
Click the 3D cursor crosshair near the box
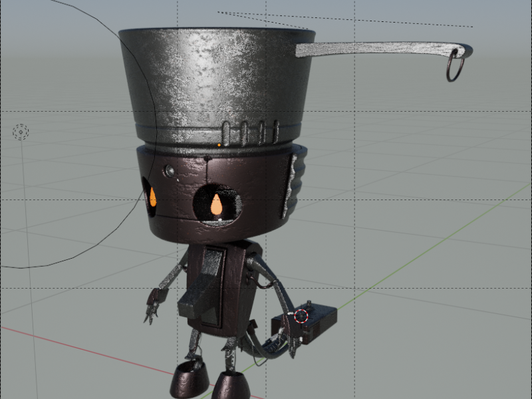point(302,315)
